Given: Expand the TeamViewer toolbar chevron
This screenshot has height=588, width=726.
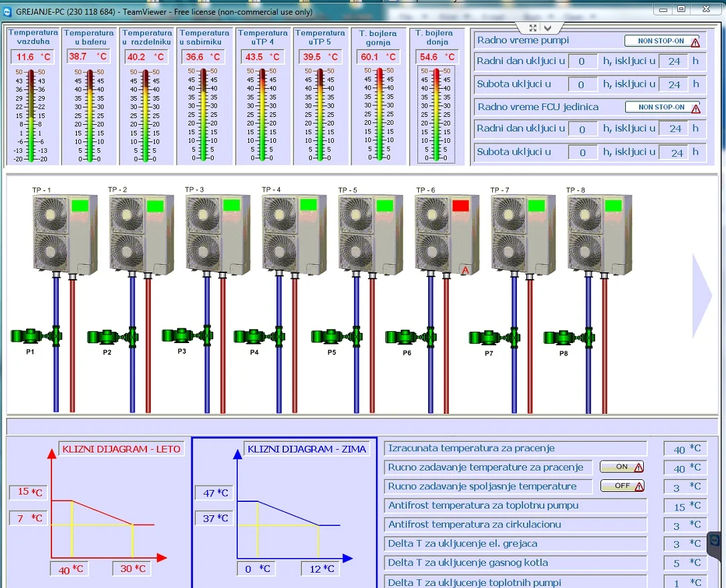Looking at the screenshot, I should [x=548, y=28].
